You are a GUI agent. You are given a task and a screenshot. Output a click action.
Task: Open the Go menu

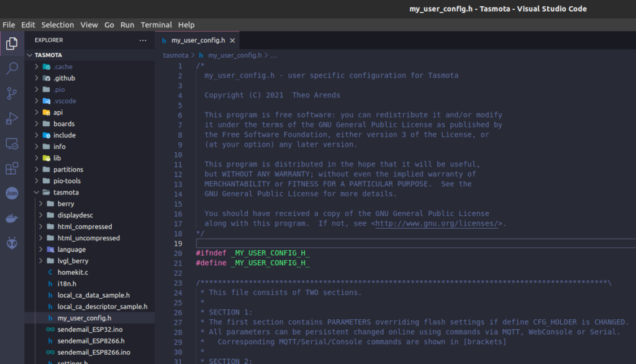(x=109, y=25)
